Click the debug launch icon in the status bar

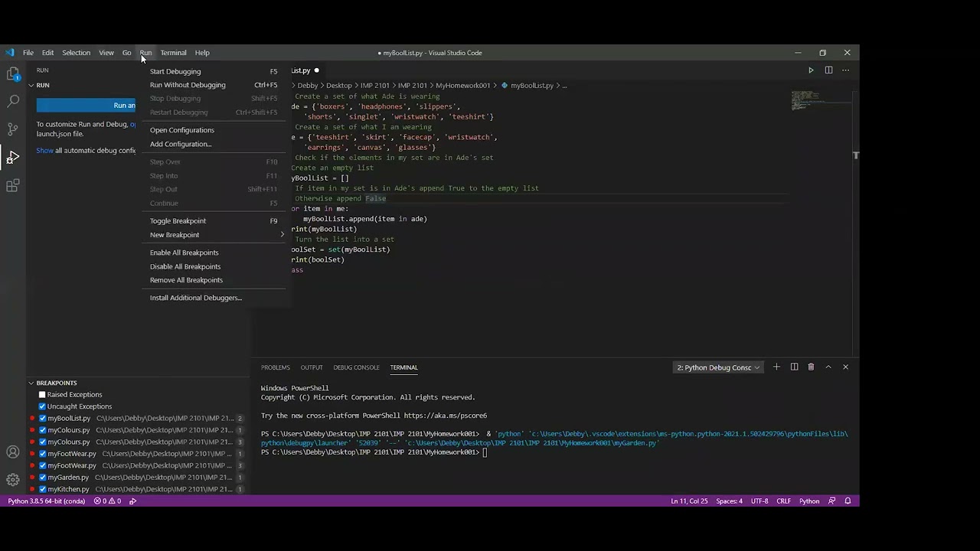pyautogui.click(x=133, y=501)
